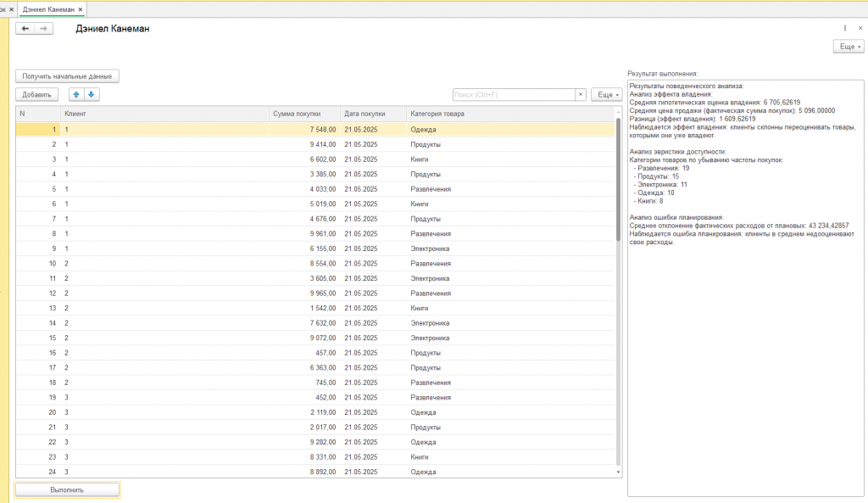Select the cell with sum 8 892,00

(304, 472)
